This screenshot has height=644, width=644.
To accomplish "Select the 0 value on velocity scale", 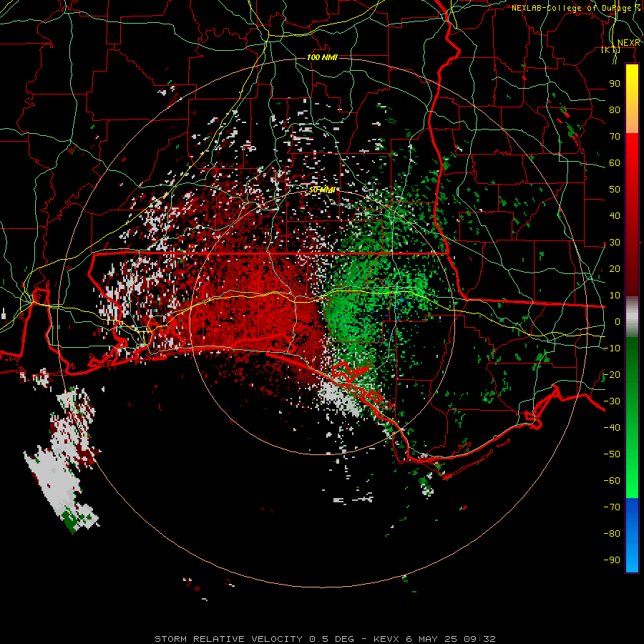I will point(618,321).
